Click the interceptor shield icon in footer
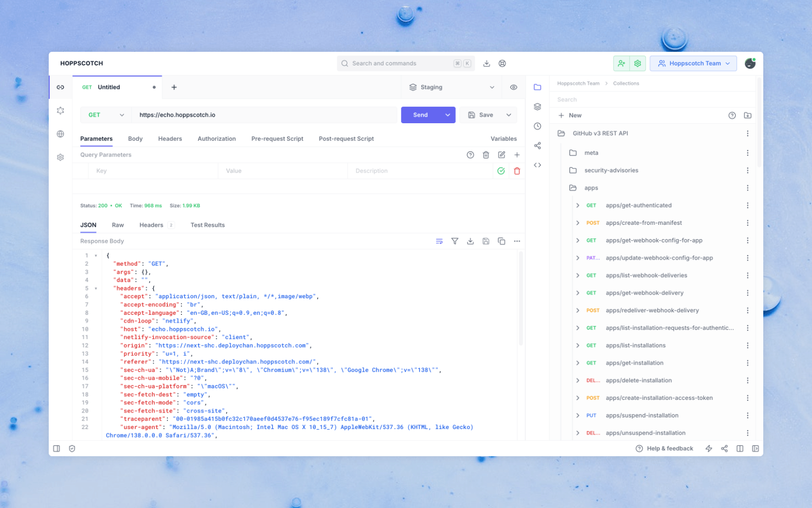Screen dimensions: 812x508 (72, 449)
